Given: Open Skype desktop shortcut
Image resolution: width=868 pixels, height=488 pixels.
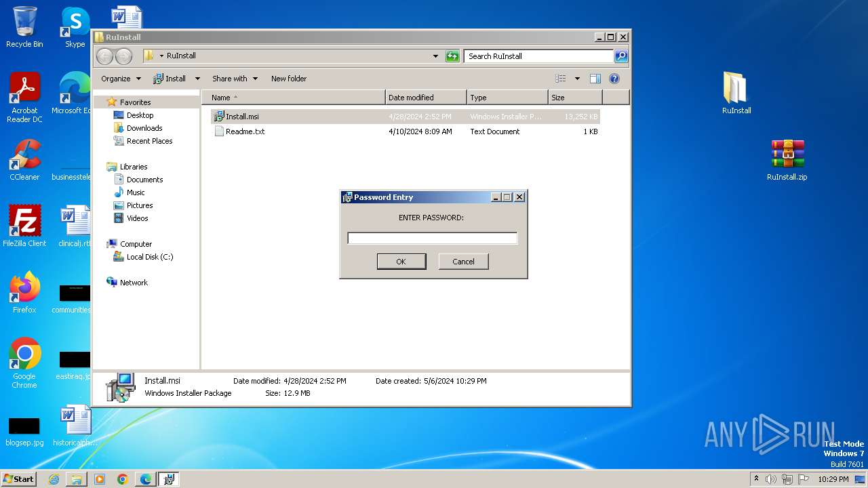Looking at the screenshot, I should 75,27.
